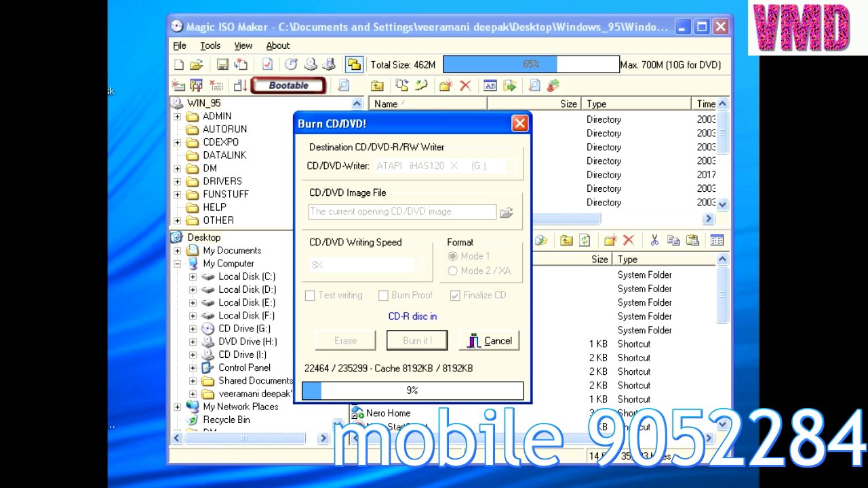The image size is (868, 488).
Task: Open the CD/DVD-Writer drive dropdown
Action: pyautogui.click(x=512, y=166)
